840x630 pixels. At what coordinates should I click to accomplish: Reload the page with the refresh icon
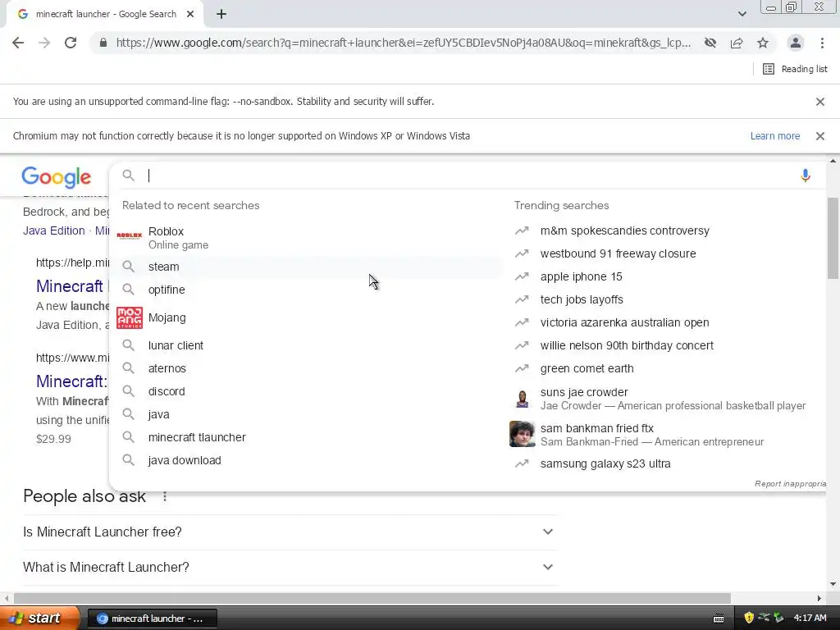tap(71, 43)
